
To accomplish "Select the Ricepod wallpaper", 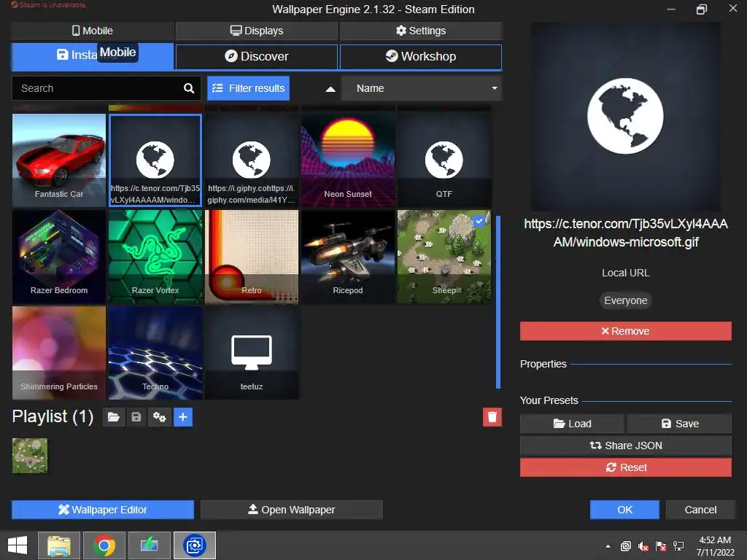I will tap(348, 257).
